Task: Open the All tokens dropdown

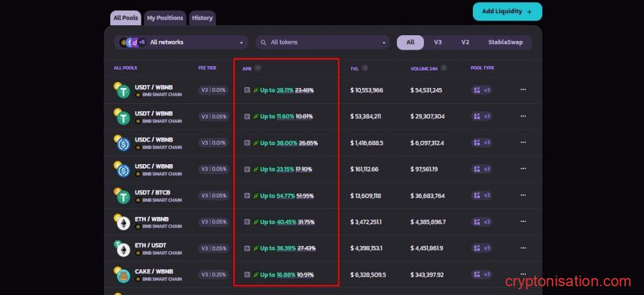Action: 323,42
